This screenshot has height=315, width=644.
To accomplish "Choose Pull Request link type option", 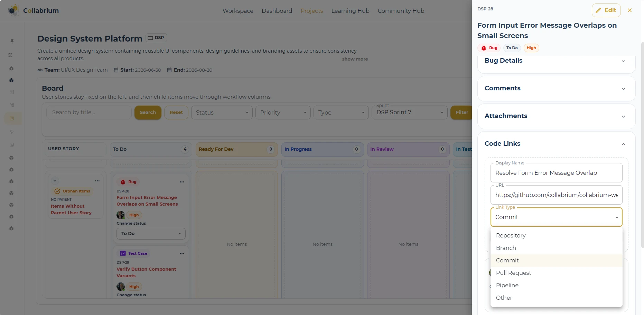I will 556,273.
